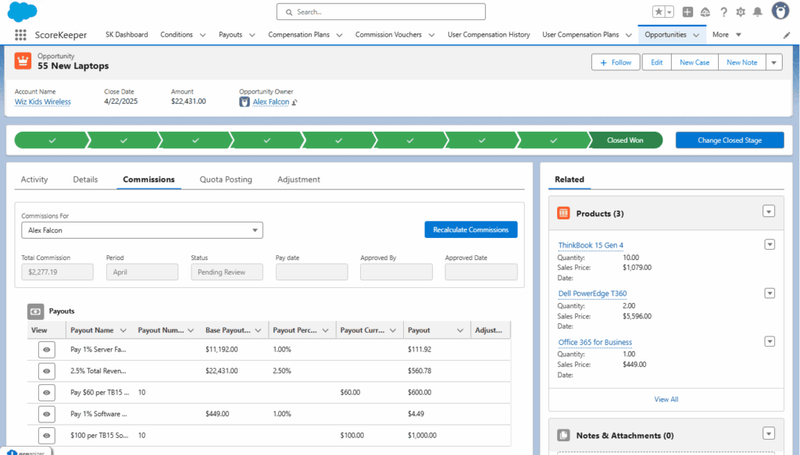Click the Status Pending Review field

click(227, 272)
